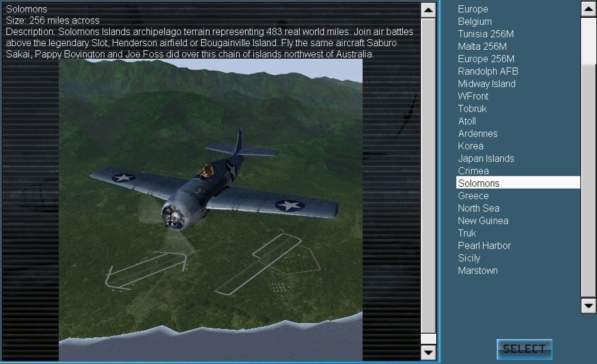Pick the Tunisia 256M terrain
Screen dimensions: 597x364
click(486, 34)
